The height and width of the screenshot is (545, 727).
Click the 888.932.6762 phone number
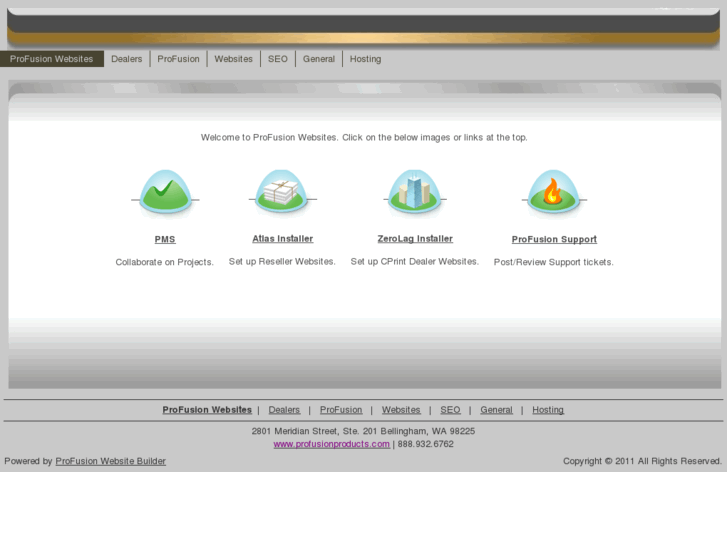[x=426, y=444]
